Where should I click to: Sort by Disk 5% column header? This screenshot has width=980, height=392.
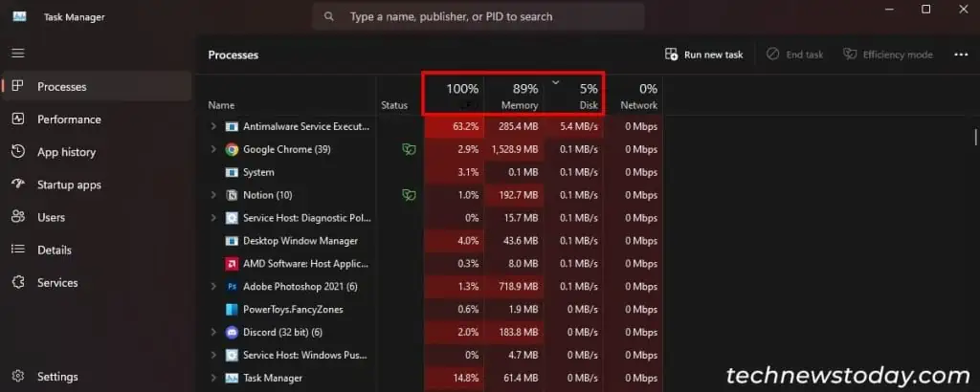(573, 97)
